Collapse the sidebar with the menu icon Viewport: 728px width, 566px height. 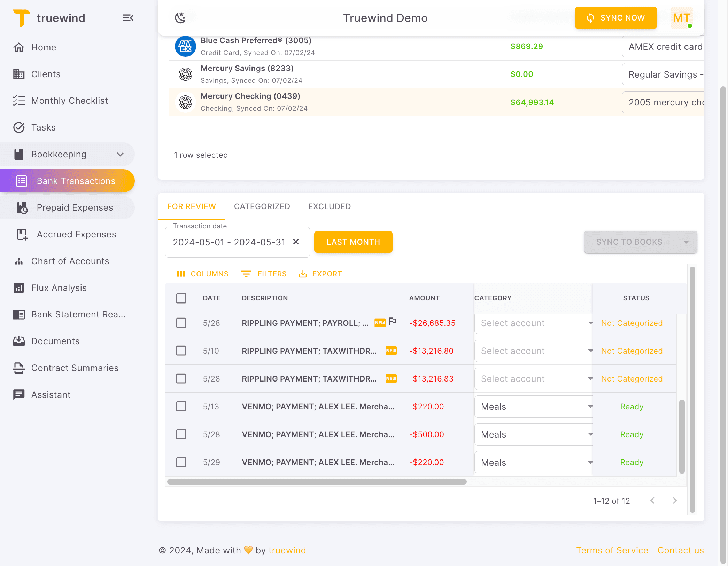coord(128,18)
